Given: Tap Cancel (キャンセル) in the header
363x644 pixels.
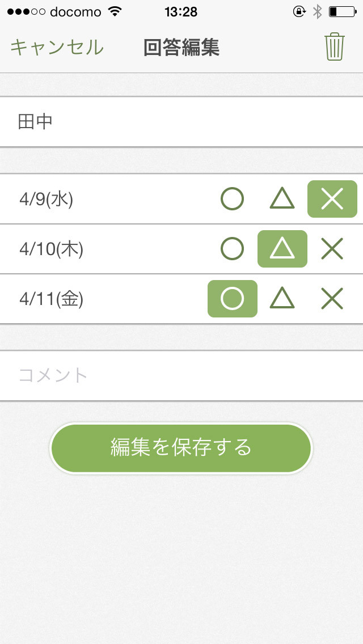Looking at the screenshot, I should tap(57, 48).
